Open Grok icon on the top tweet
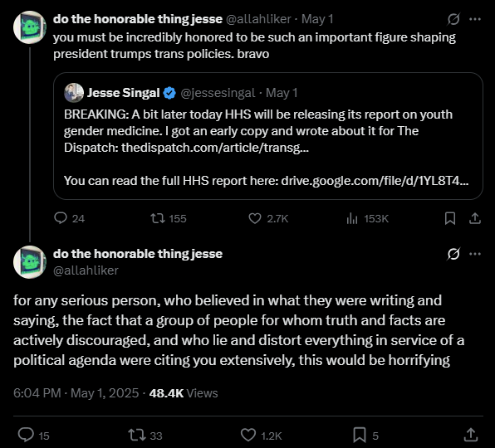Screen dimensions: 495x448 pos(453,19)
